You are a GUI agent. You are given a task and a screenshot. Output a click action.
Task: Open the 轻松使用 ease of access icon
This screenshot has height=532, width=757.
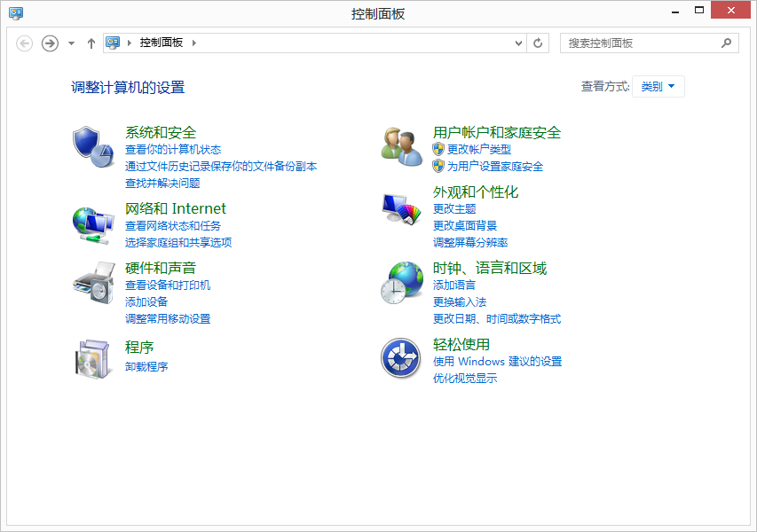click(x=401, y=358)
